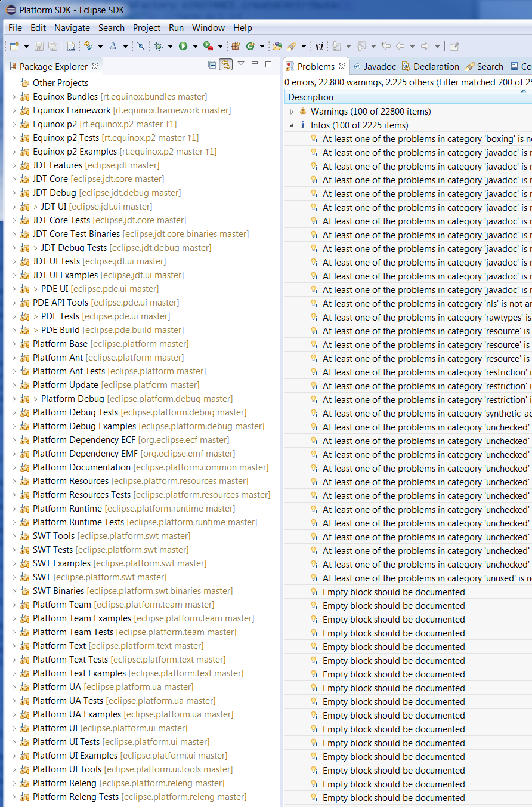Minimize the Package Explorer view
The width and height of the screenshot is (532, 807).
(255, 63)
